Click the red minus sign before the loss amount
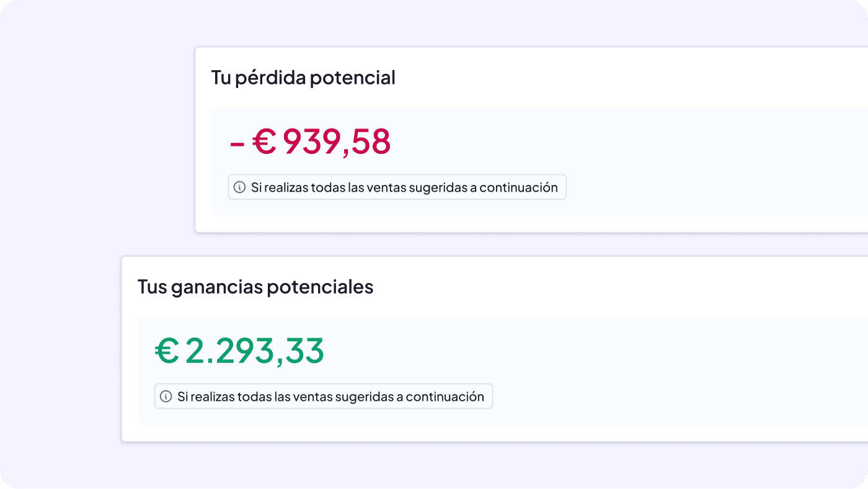868x489 pixels. click(237, 143)
